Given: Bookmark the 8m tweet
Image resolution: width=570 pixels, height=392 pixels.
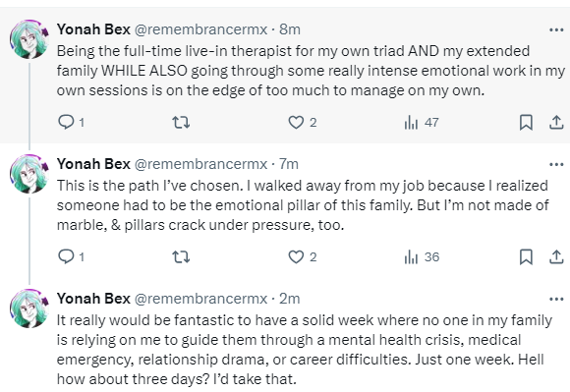Looking at the screenshot, I should pyautogui.click(x=526, y=122).
